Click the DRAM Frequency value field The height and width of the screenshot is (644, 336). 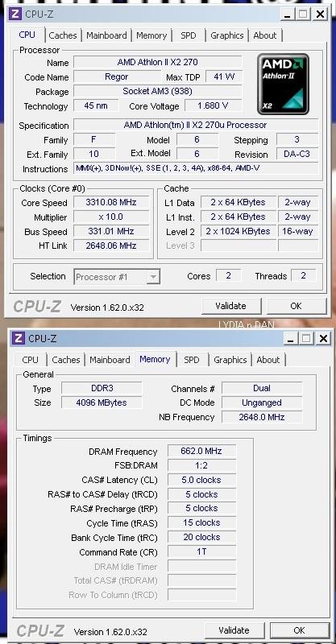[201, 451]
